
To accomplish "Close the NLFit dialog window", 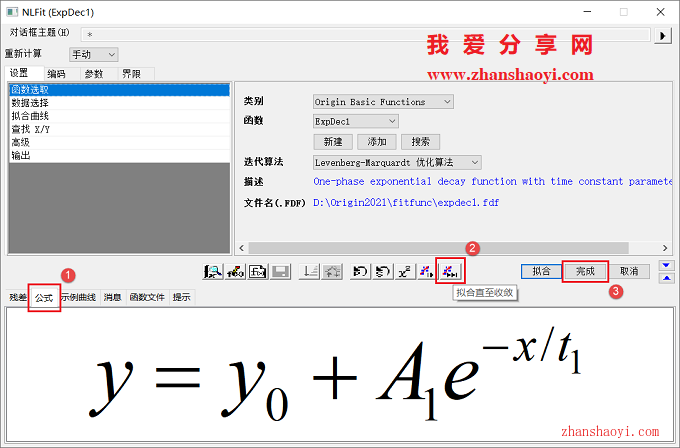I will (x=660, y=12).
